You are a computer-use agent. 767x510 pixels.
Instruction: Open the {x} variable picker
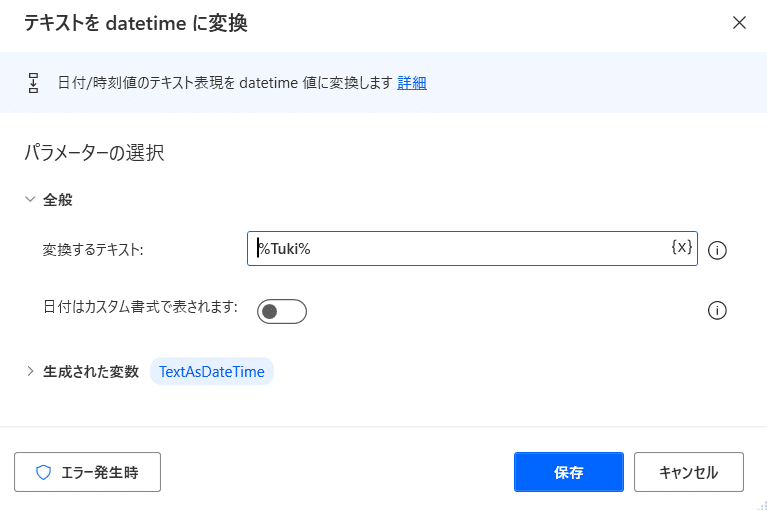click(681, 247)
